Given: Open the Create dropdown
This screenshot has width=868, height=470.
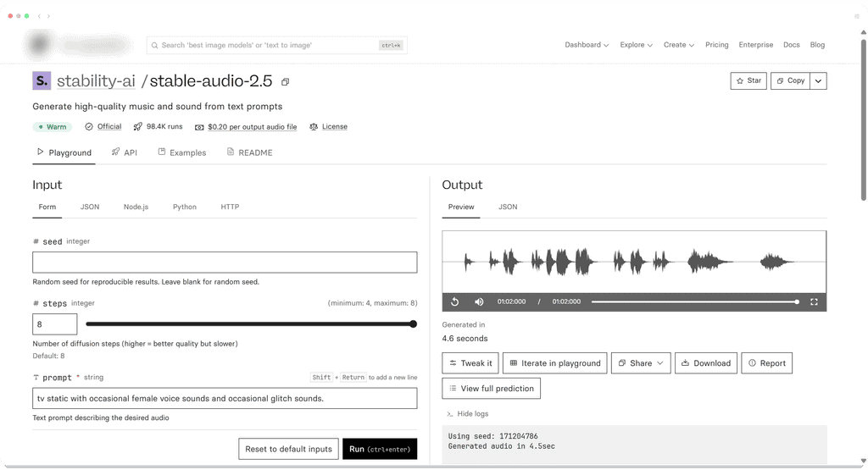Looking at the screenshot, I should [x=679, y=45].
